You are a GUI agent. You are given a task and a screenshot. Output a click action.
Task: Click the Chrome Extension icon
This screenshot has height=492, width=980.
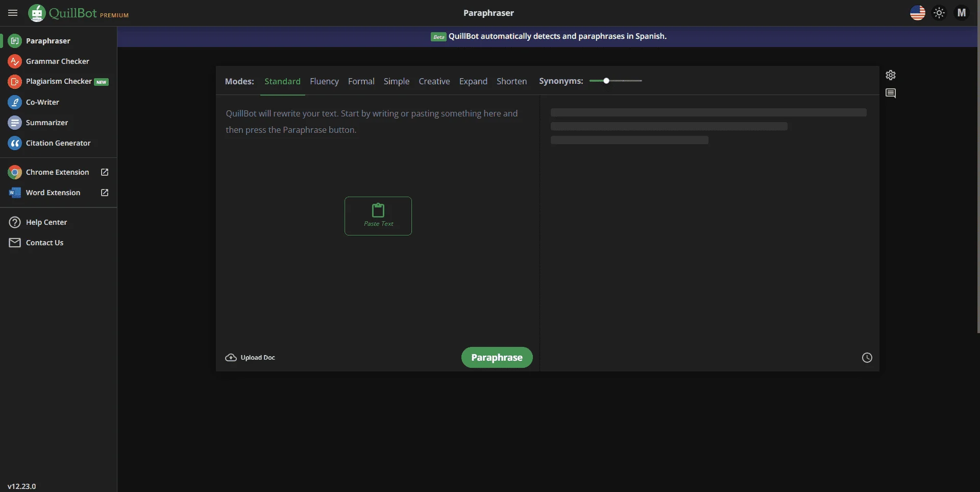pos(15,172)
